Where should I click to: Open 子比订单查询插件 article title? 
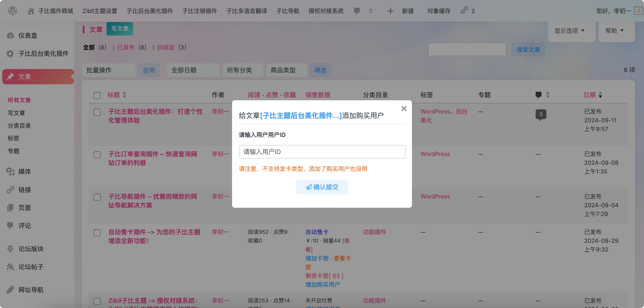(152, 158)
